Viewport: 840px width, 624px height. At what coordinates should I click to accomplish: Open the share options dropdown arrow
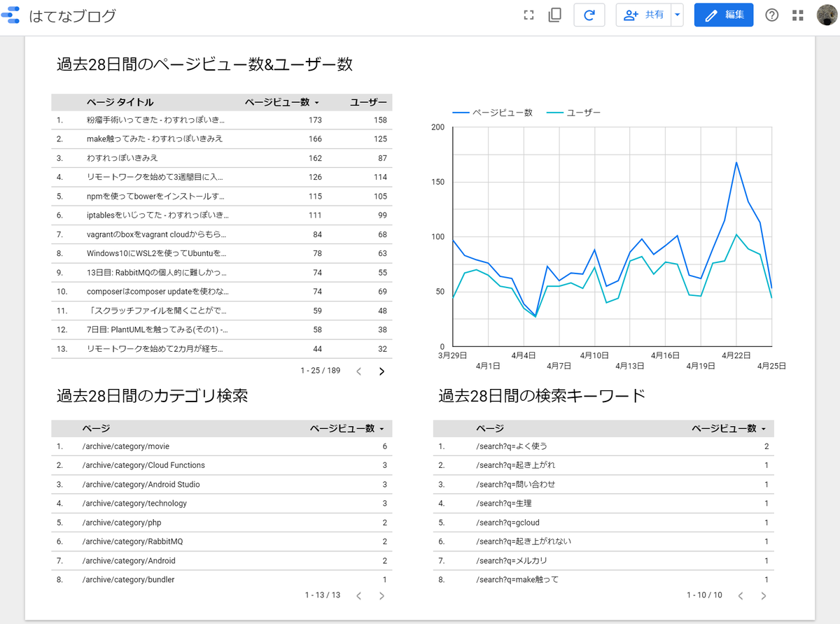click(x=677, y=15)
